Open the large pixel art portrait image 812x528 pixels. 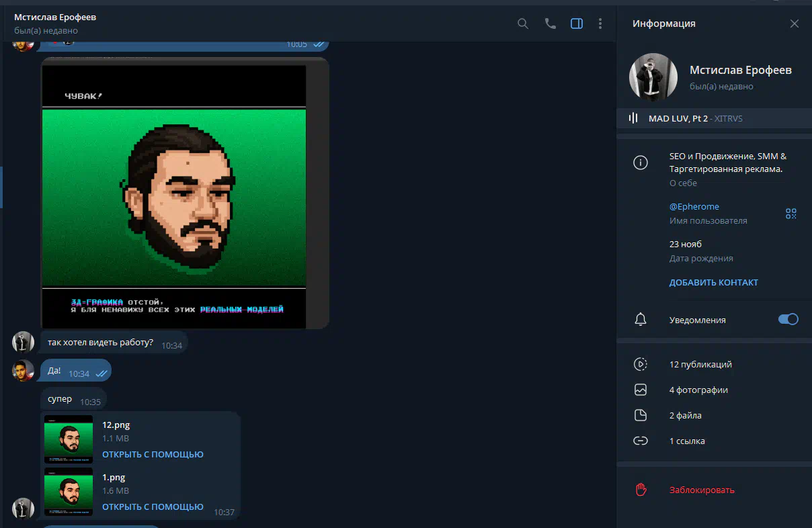point(174,195)
